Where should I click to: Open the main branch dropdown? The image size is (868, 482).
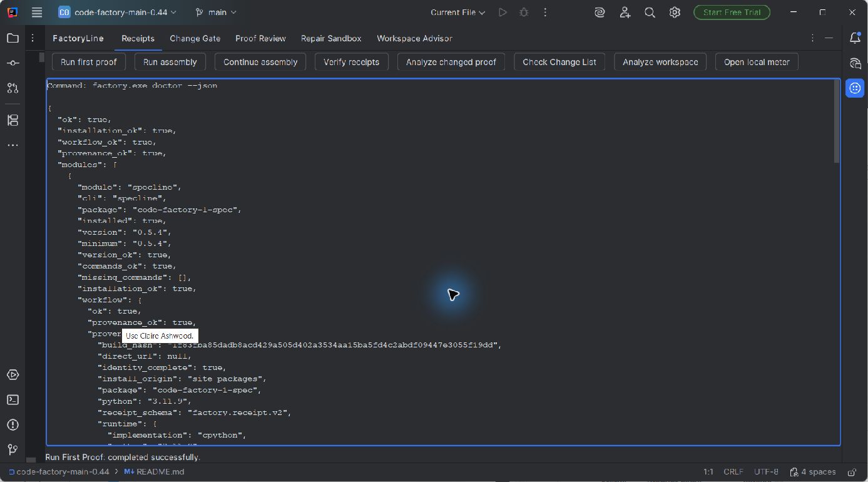click(216, 13)
